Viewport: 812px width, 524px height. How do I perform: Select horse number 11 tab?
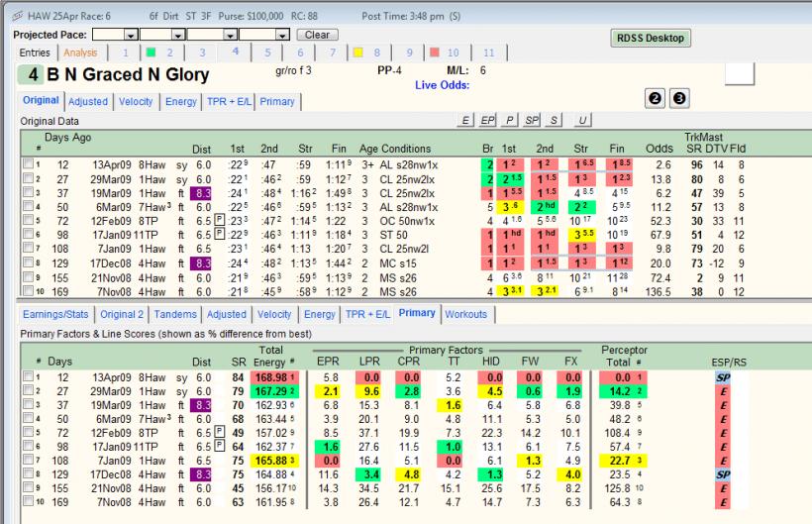[x=489, y=52]
